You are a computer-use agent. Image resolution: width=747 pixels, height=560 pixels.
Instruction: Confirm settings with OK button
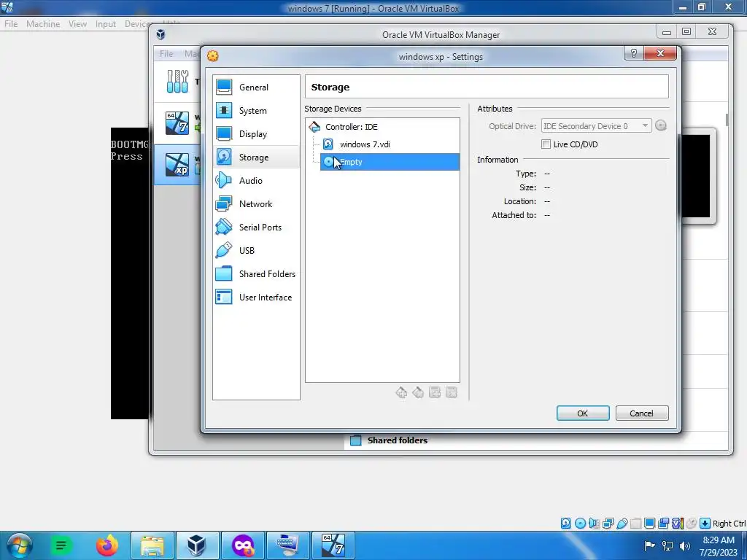click(x=583, y=413)
